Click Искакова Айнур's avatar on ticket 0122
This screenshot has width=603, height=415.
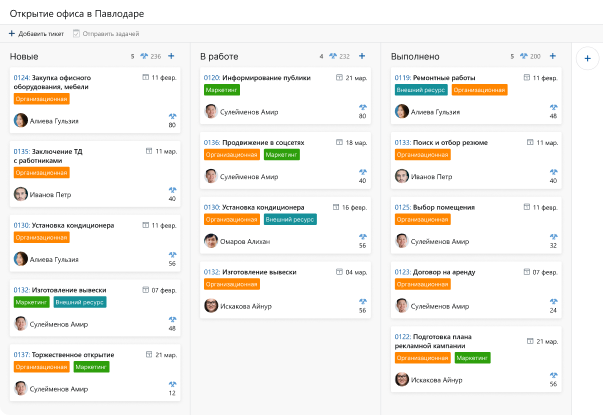(402, 379)
